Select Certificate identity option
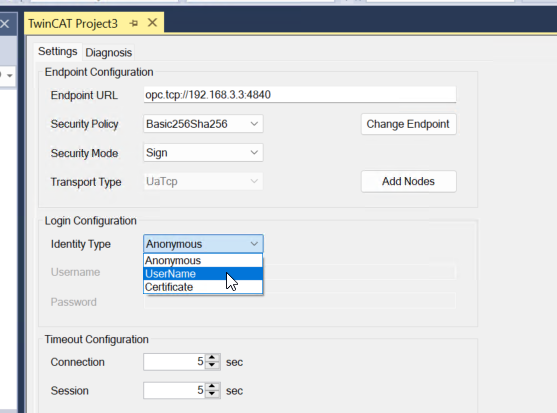 pos(203,287)
